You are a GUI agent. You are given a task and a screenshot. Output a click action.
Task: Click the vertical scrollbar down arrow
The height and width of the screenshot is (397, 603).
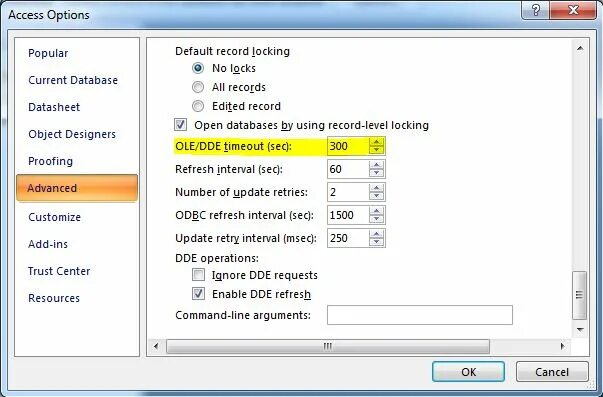[580, 330]
